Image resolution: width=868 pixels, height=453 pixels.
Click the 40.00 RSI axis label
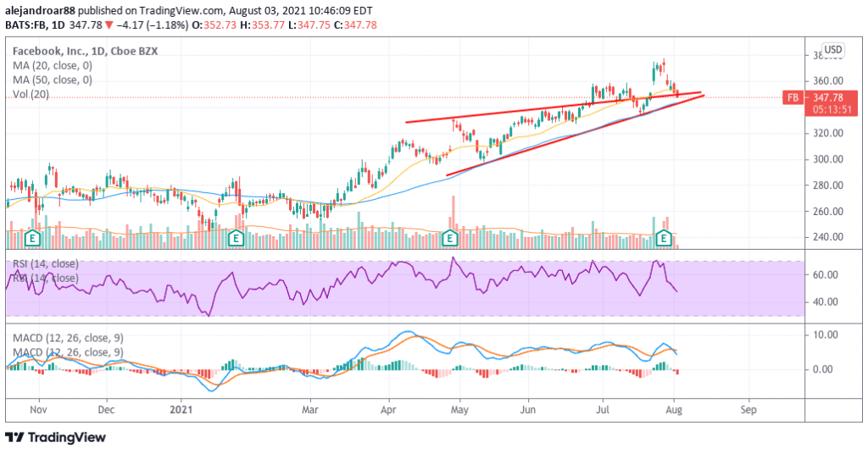click(x=825, y=301)
